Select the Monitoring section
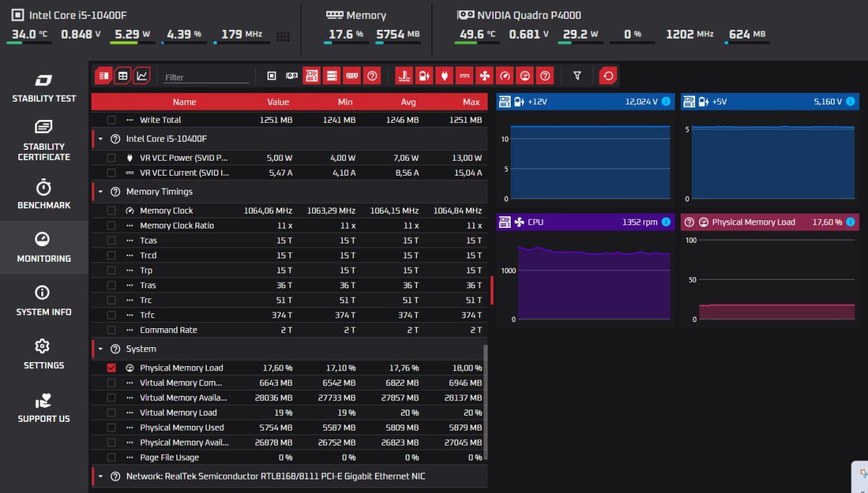This screenshot has width=868, height=493. pyautogui.click(x=43, y=248)
